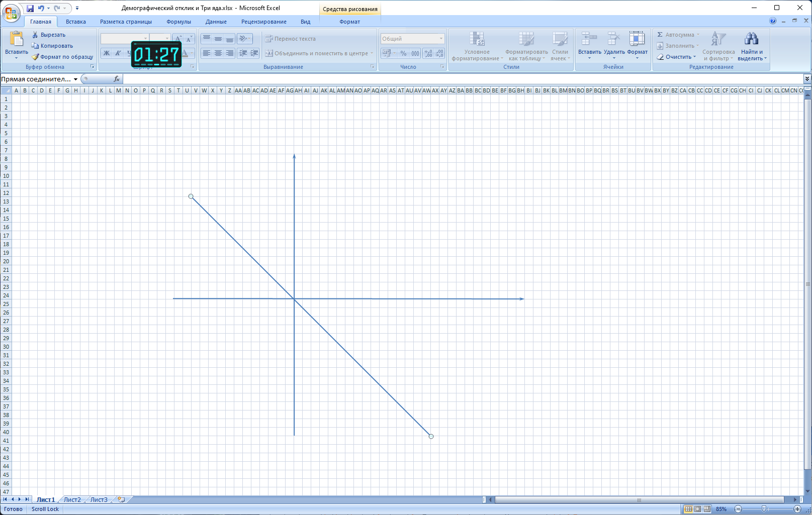Screen dimensions: 812x515
Task: Open the Данные ribbon tab
Action: coord(216,22)
